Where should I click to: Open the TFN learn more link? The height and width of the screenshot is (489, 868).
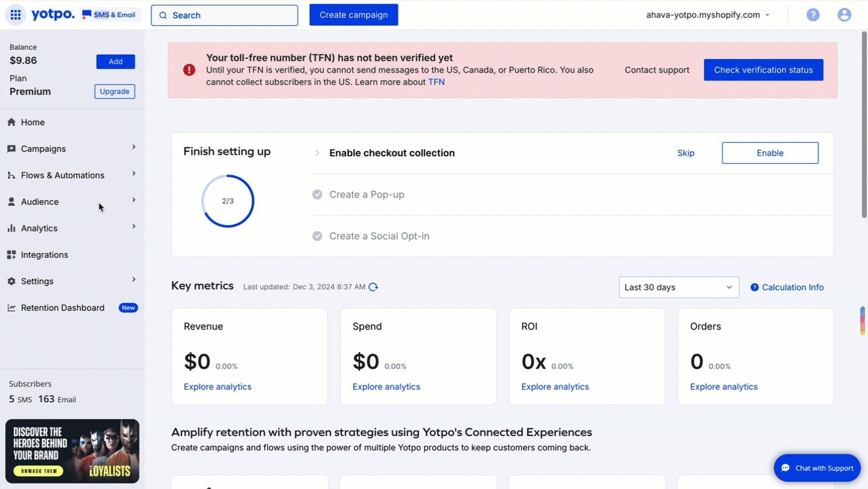436,82
